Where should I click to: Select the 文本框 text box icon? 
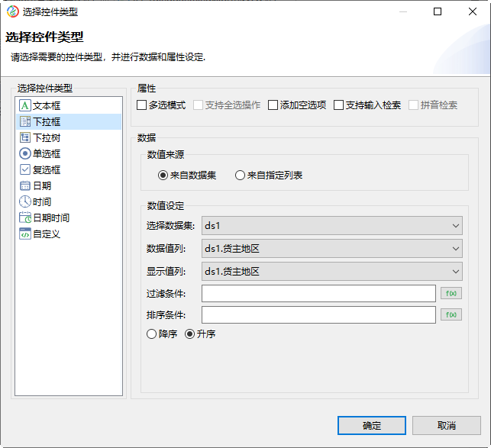[24, 105]
